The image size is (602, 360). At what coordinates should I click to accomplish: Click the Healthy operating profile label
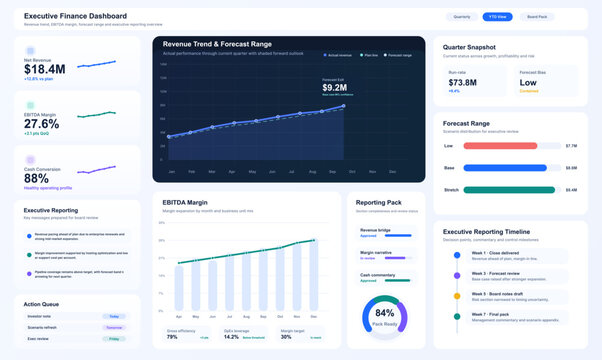click(48, 188)
